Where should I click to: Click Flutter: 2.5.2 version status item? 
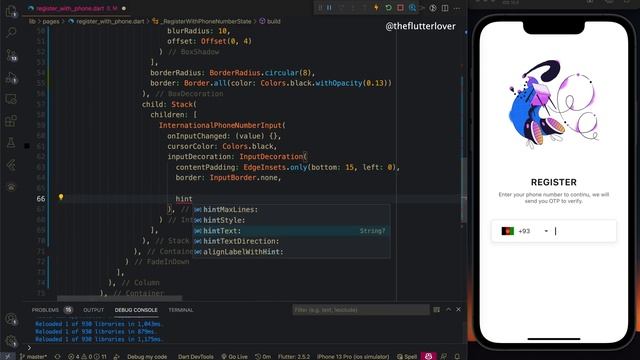click(293, 356)
